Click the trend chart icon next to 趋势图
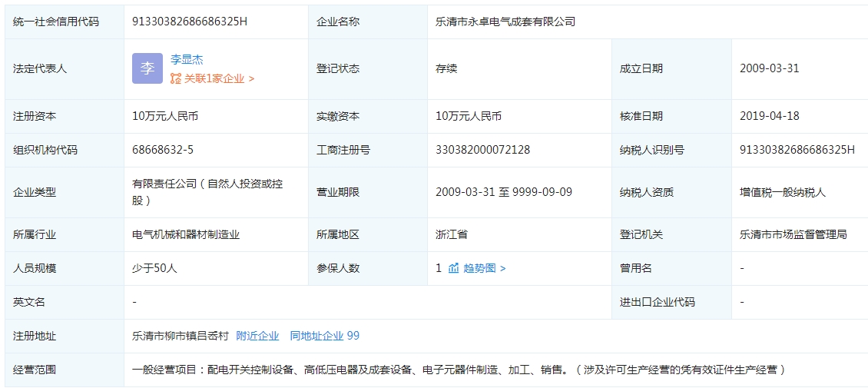 [x=453, y=268]
